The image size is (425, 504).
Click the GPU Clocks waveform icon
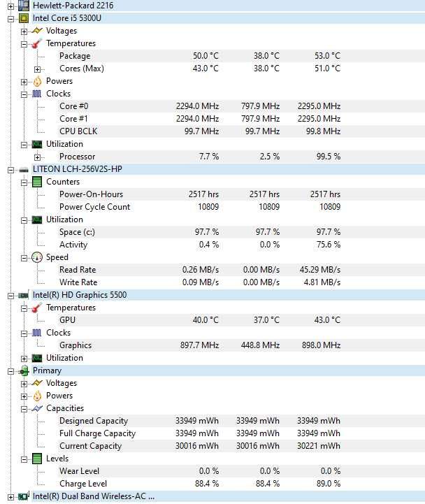pos(37,333)
